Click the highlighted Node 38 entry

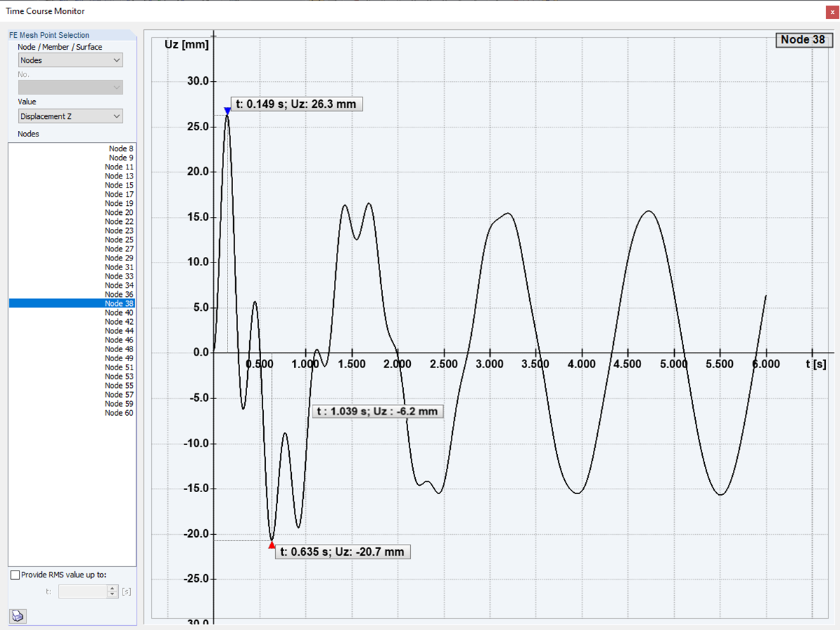118,303
